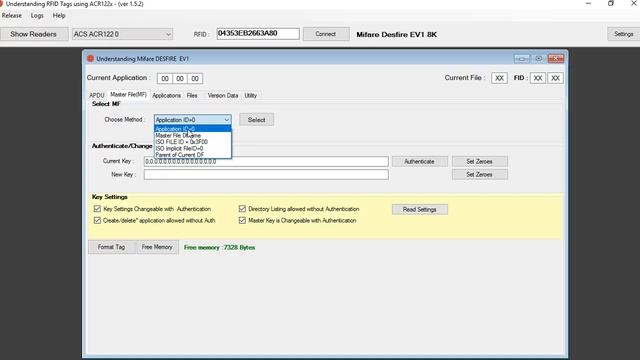The image size is (640, 360).
Task: Click the second FID XX field
Action: click(556, 78)
